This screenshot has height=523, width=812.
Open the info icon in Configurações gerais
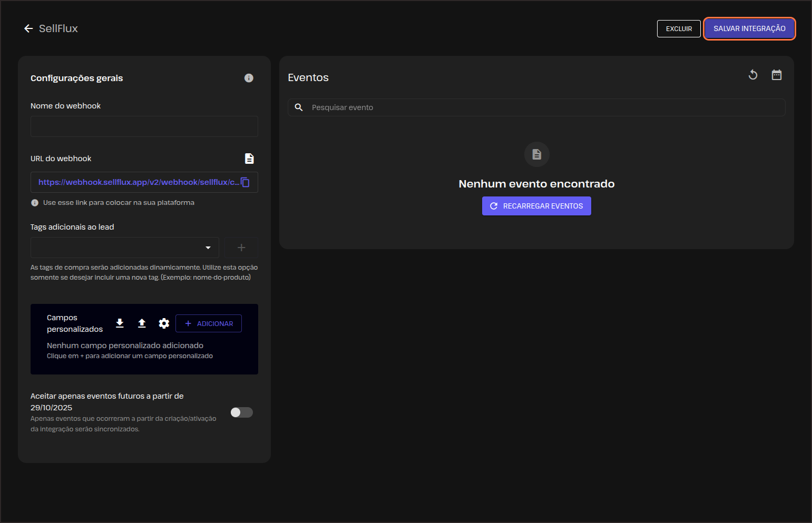coord(249,78)
